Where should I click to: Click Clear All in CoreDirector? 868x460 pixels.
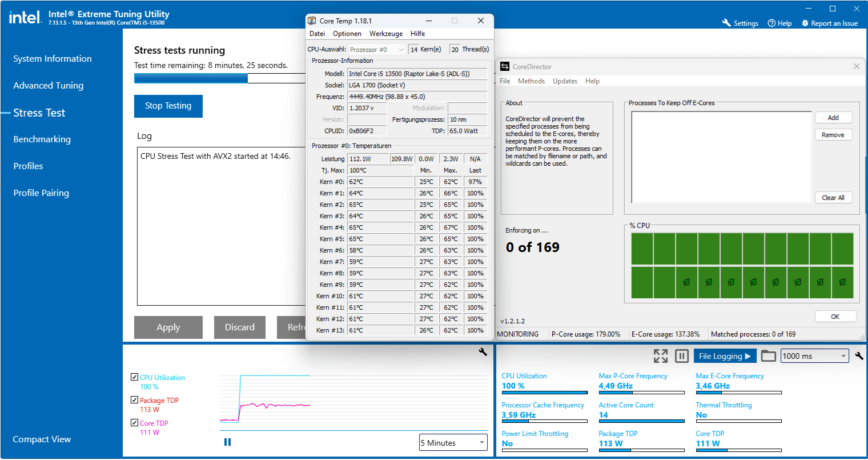(x=833, y=198)
